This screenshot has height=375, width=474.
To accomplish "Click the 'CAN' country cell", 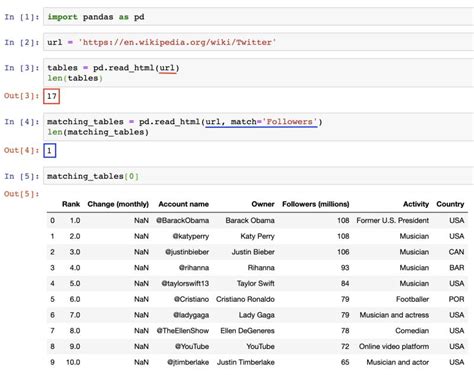I will tap(456, 252).
